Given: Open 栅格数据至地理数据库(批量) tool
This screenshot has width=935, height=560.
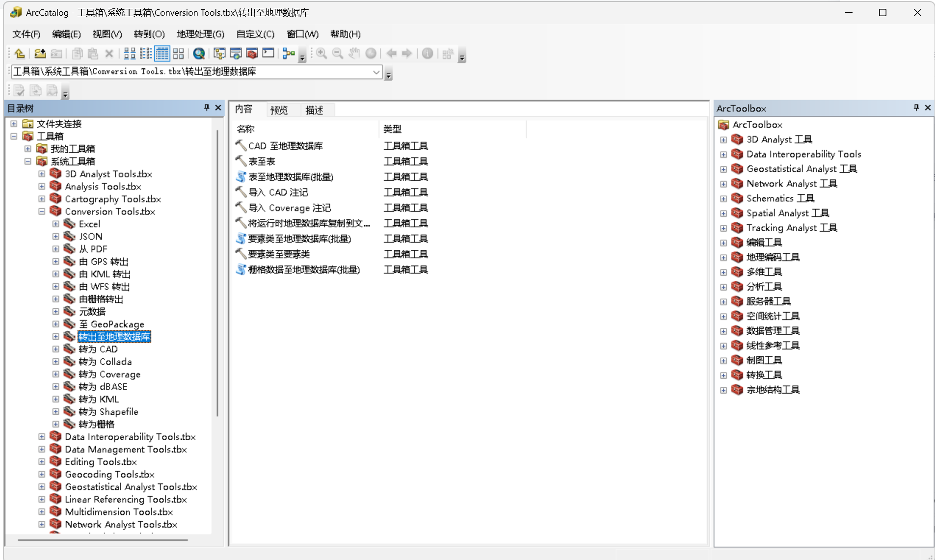Looking at the screenshot, I should [304, 269].
